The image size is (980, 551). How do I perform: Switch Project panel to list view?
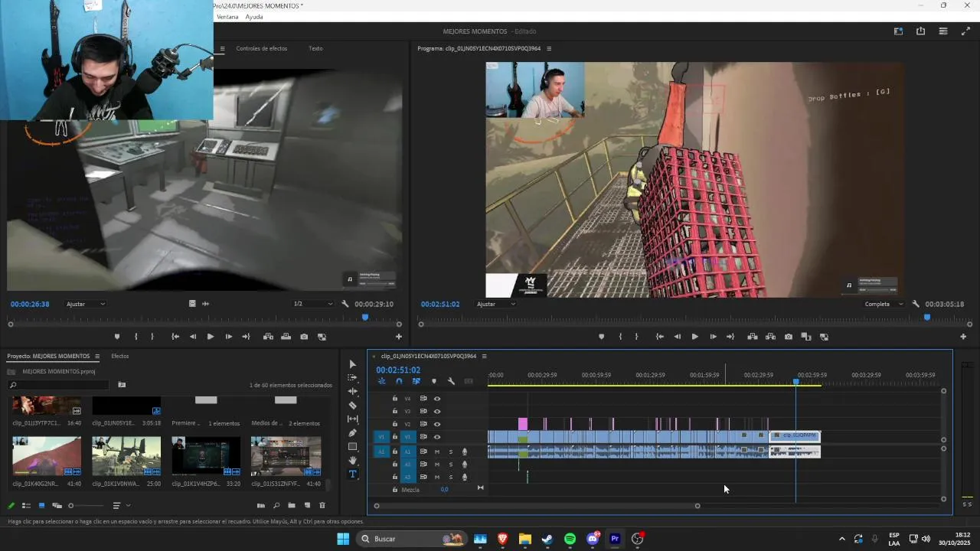pyautogui.click(x=26, y=506)
